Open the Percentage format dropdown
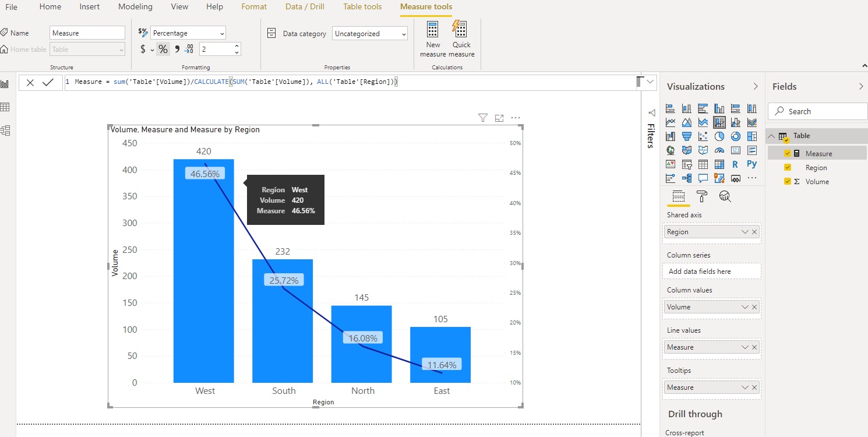Screen dimensions: 868x437 (x=188, y=33)
